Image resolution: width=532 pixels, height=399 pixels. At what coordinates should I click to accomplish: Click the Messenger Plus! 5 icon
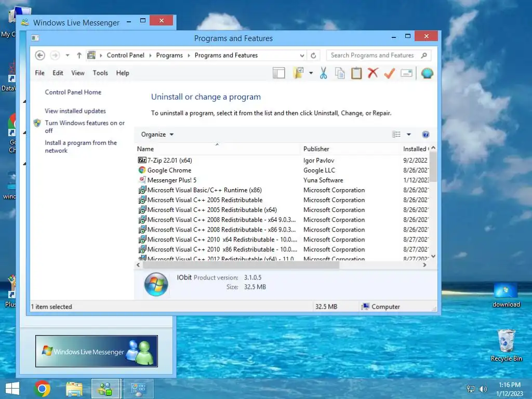click(142, 180)
